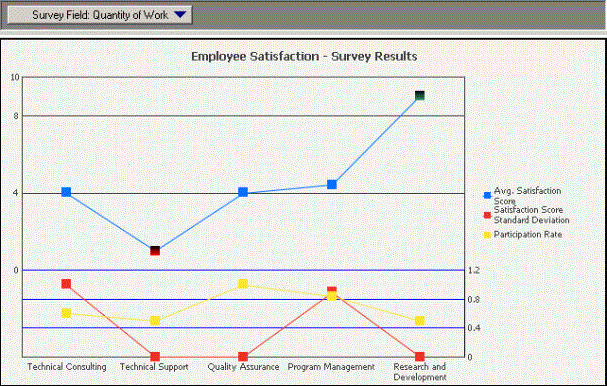This screenshot has width=607, height=386.
Task: Click the blue dropdown arrow beside Survey Field
Action: tap(180, 15)
